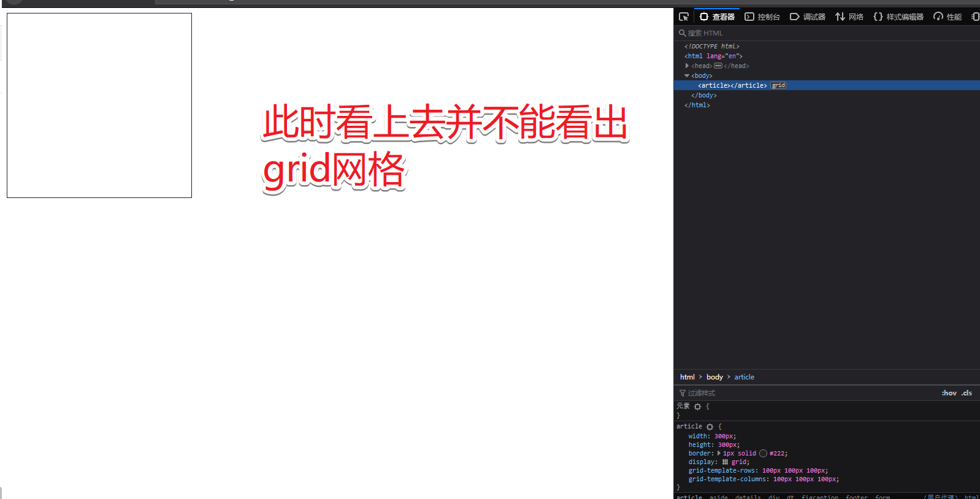The image size is (980, 499).
Task: Click the grid-template-rows property name
Action: [x=722, y=471]
